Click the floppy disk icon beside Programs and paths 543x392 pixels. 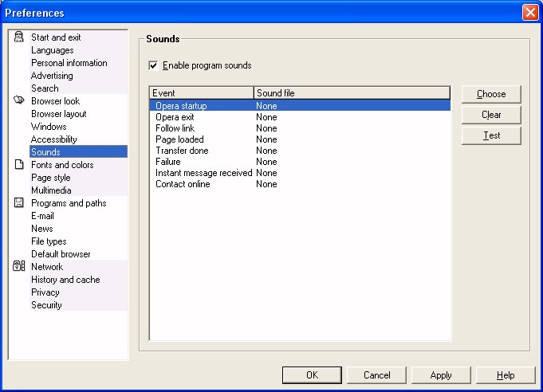[x=18, y=202]
